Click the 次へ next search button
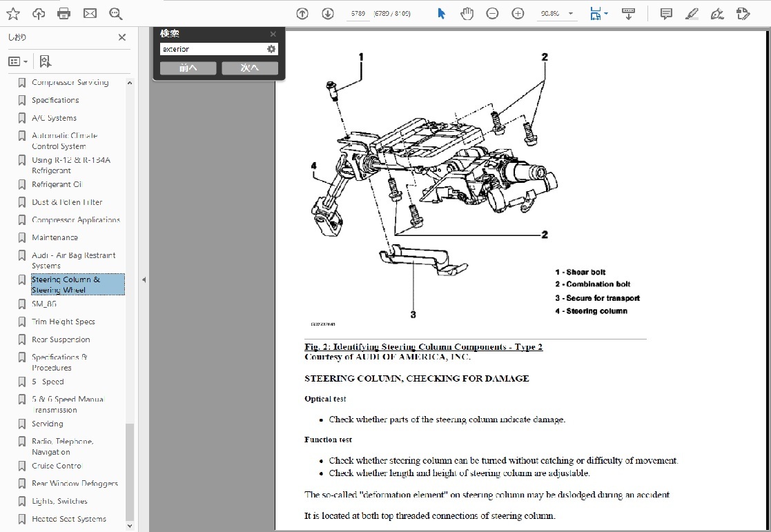 250,68
